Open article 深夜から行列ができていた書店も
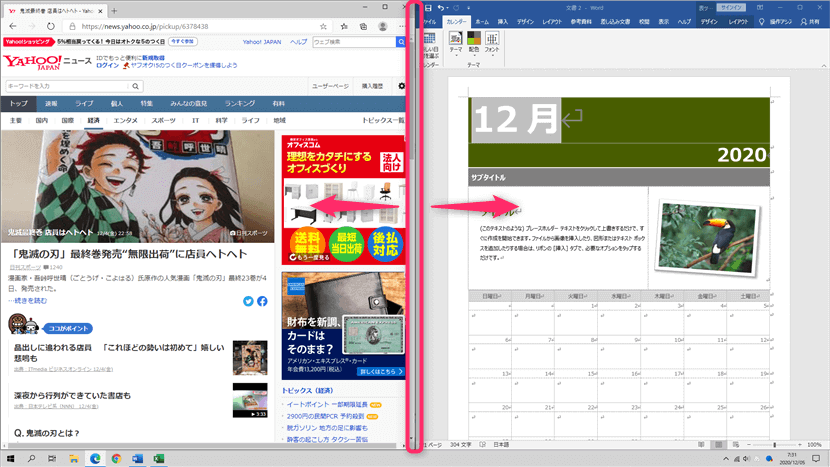This screenshot has width=830, height=467. (x=72, y=396)
